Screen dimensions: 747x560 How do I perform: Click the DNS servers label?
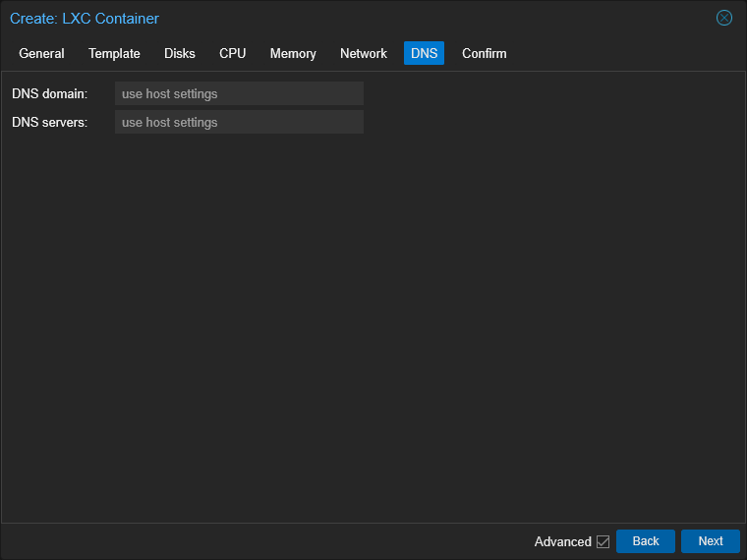click(49, 123)
